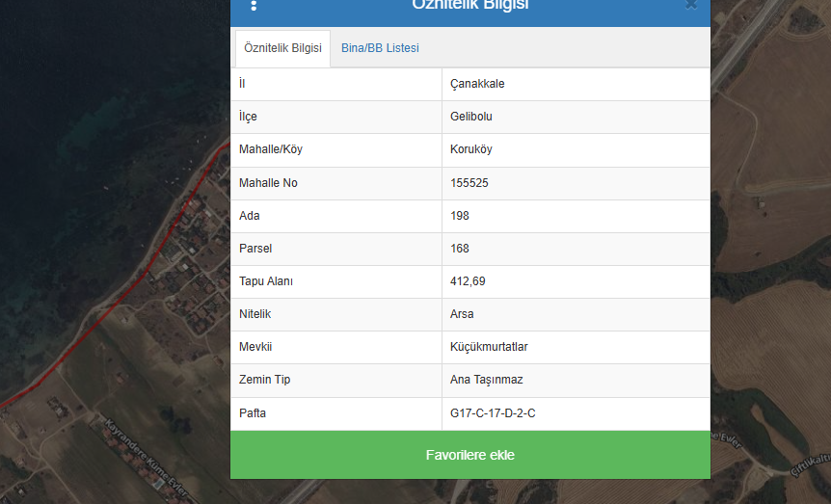Viewport: 831px width, 504px height.
Task: Click the Nitelik value Arsa
Action: 462,314
